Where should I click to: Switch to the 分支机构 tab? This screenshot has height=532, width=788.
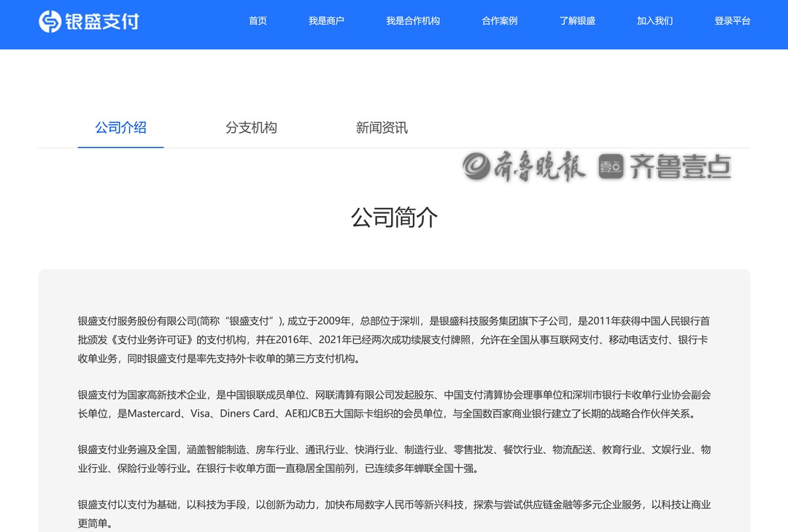251,128
